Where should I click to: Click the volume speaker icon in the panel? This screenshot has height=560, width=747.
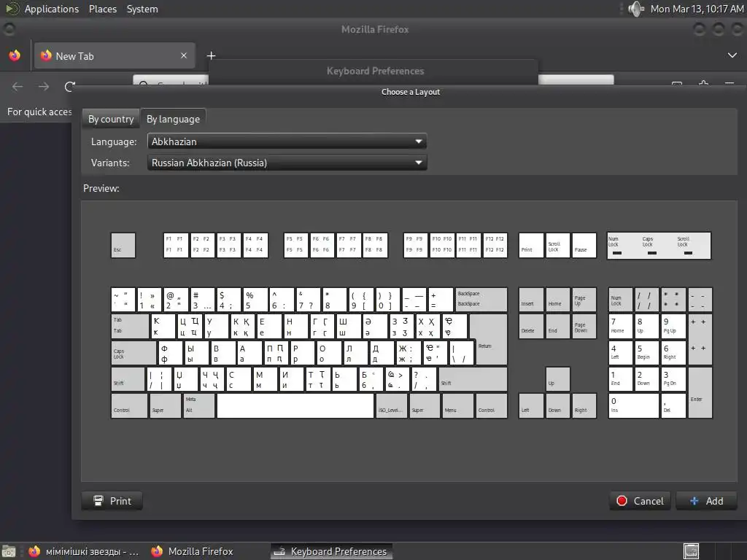(x=635, y=9)
